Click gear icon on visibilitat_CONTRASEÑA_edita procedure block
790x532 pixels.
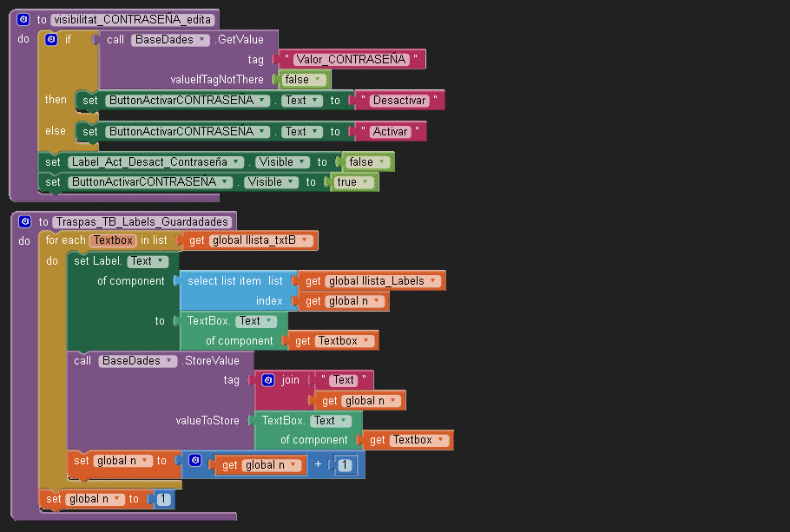23,19
